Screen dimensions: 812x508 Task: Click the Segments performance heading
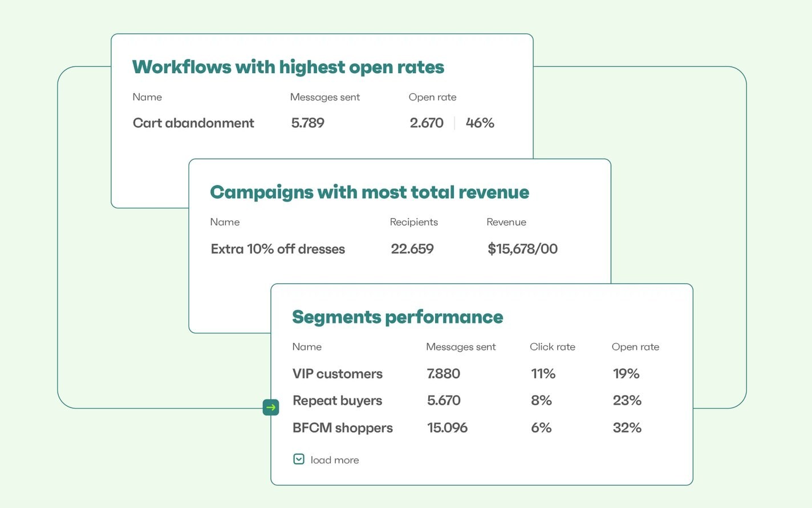pos(397,317)
